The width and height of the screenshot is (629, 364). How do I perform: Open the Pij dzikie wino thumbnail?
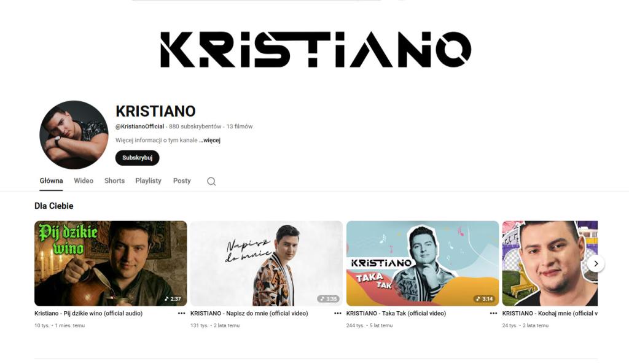click(111, 263)
